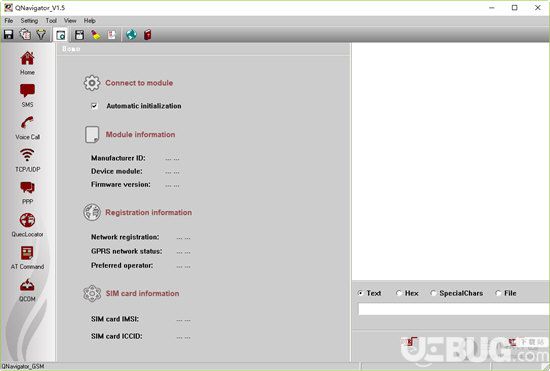This screenshot has width=550, height=371.
Task: Click the Connect to module link
Action: (x=139, y=83)
